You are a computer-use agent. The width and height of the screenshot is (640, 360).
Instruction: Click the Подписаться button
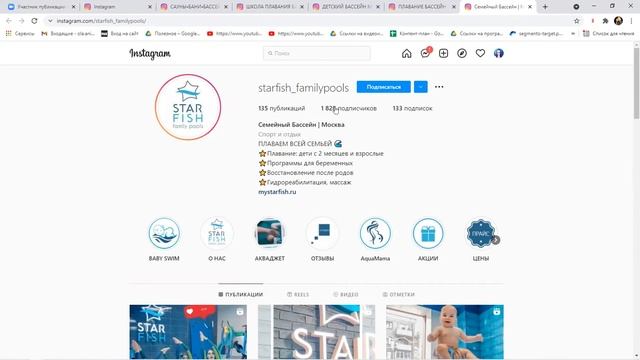point(383,87)
